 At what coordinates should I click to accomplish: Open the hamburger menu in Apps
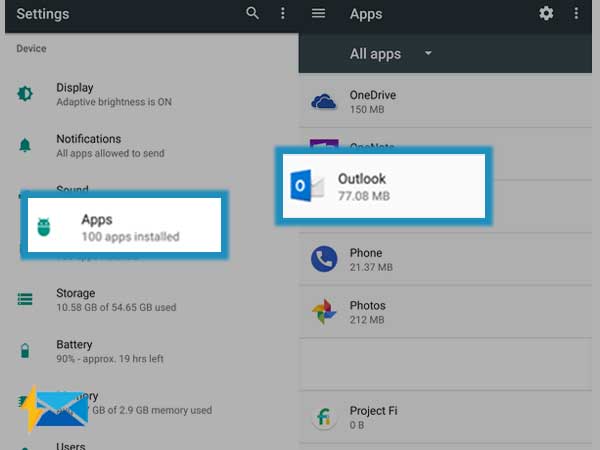click(x=318, y=13)
